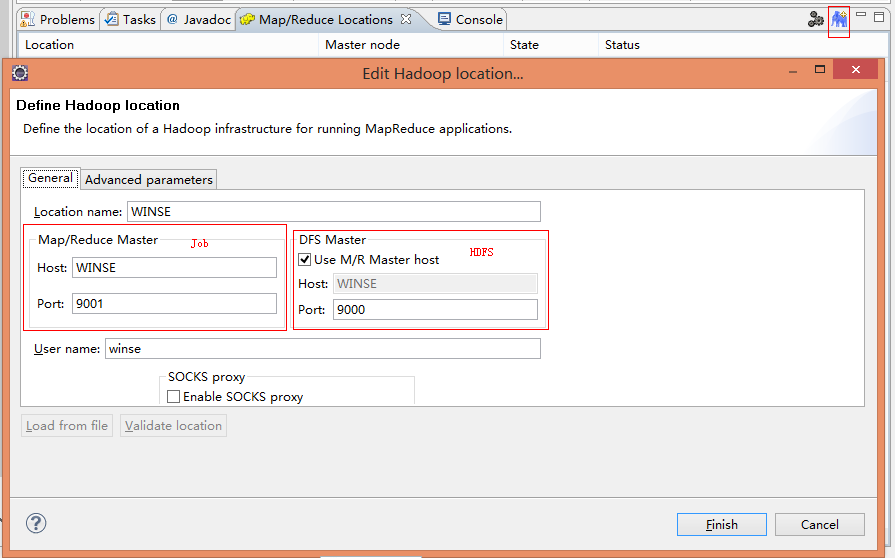Close the Map/Reduce Locations tab with X

click(x=405, y=19)
